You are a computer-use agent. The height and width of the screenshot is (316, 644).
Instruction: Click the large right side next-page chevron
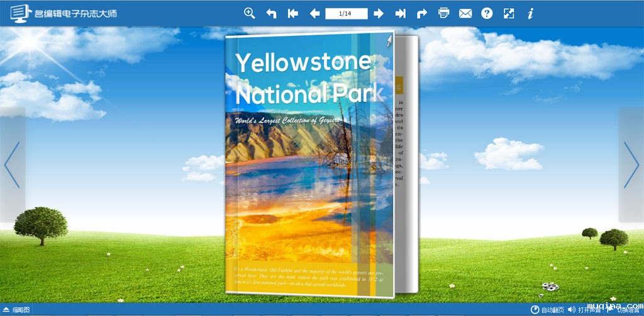pyautogui.click(x=631, y=165)
